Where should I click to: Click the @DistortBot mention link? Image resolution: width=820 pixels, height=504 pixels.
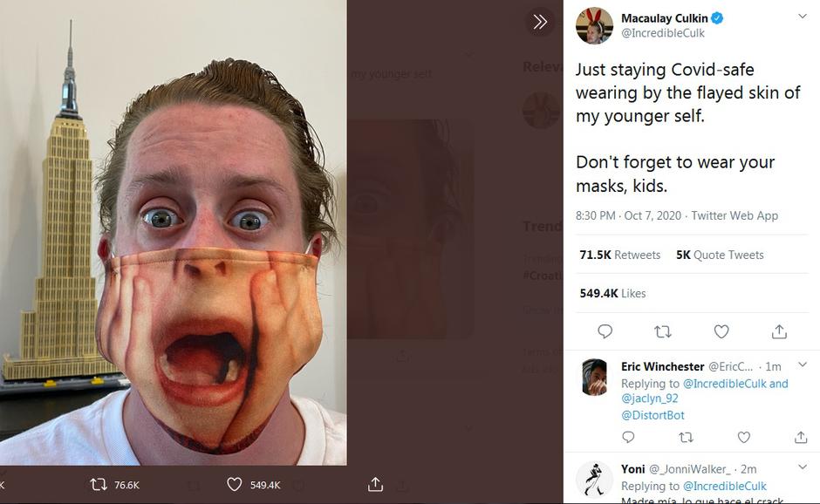(x=653, y=414)
